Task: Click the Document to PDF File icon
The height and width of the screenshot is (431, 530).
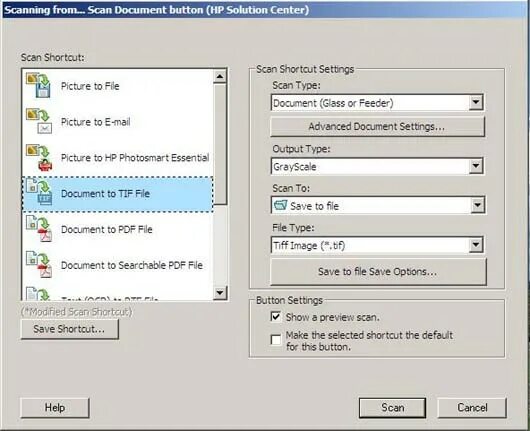Action: coord(39,229)
